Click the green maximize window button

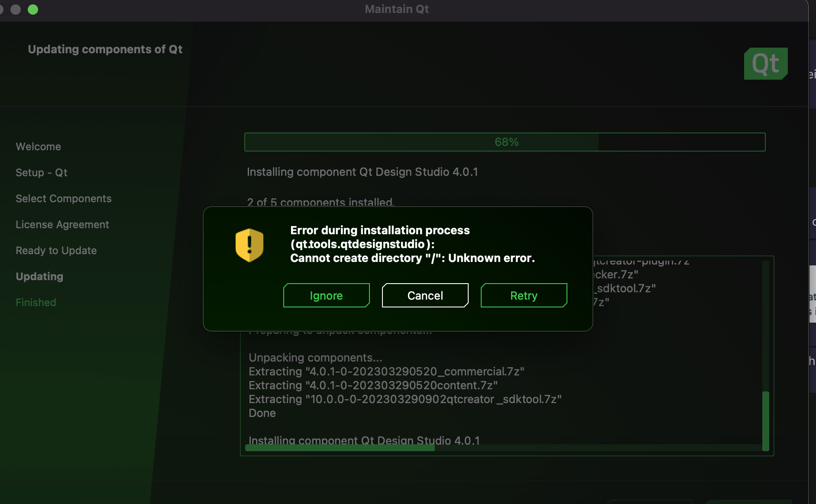click(x=33, y=9)
